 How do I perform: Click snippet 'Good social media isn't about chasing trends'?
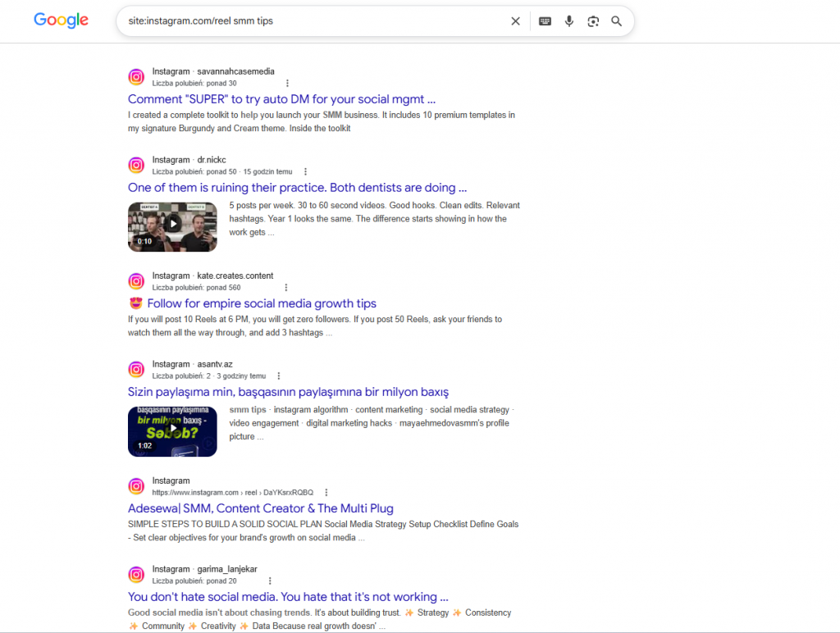[319, 619]
